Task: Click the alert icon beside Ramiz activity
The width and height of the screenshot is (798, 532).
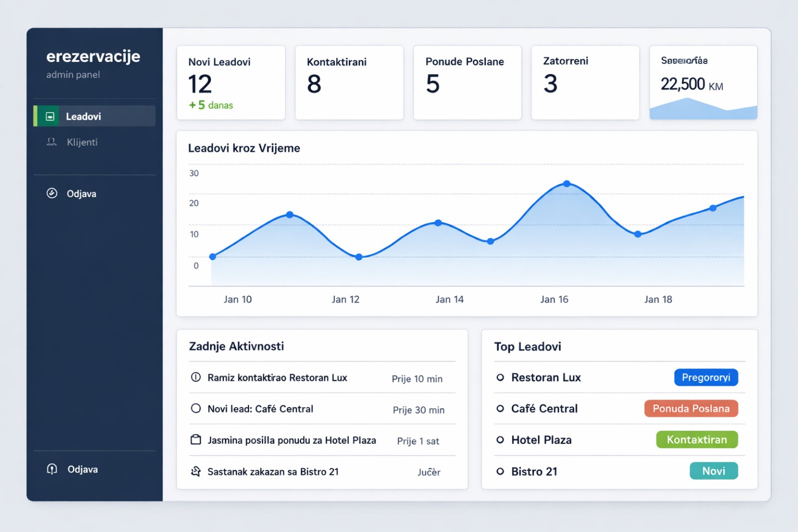Action: click(x=196, y=377)
